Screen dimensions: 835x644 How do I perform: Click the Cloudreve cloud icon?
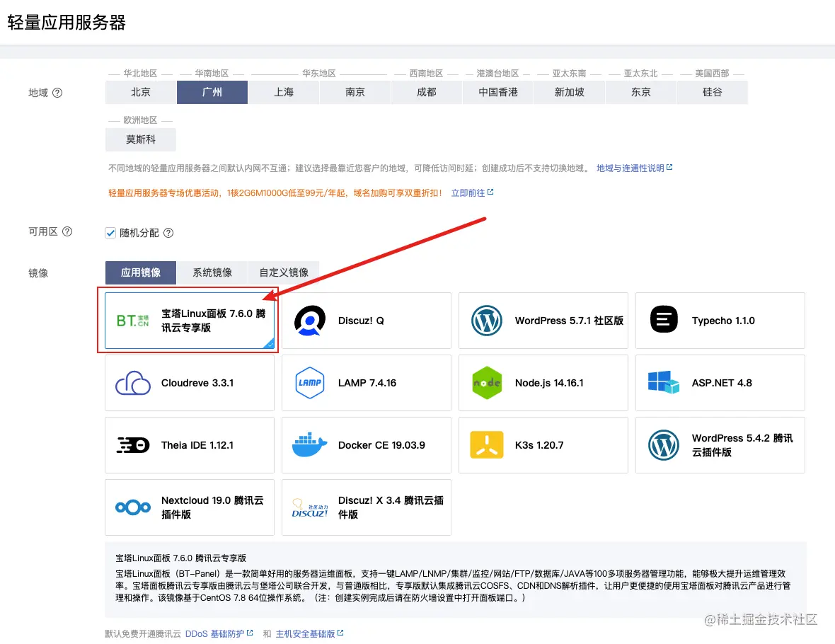132,382
